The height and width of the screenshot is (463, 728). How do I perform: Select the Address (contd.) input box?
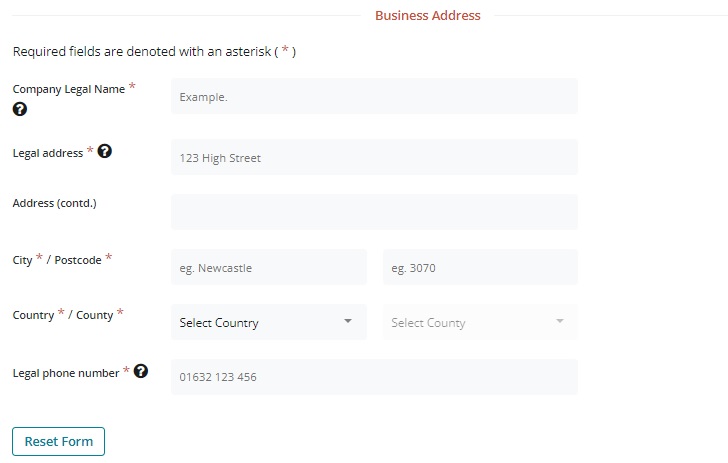pos(374,212)
